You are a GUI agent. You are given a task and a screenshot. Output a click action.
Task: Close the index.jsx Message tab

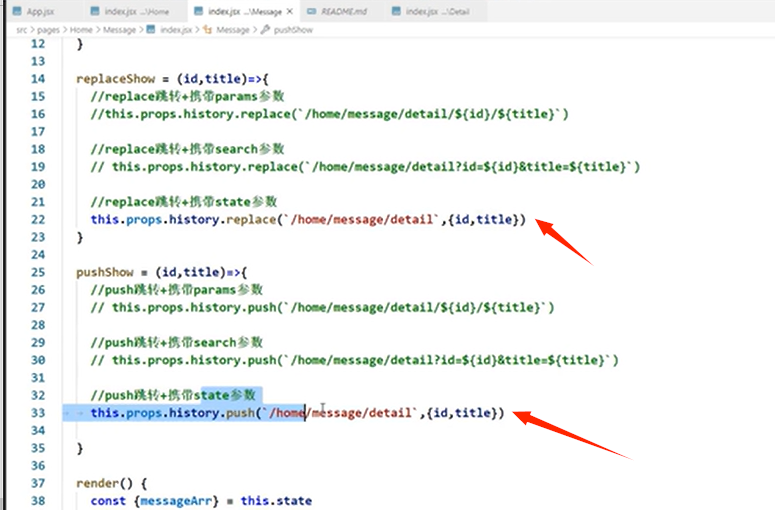pyautogui.click(x=290, y=11)
